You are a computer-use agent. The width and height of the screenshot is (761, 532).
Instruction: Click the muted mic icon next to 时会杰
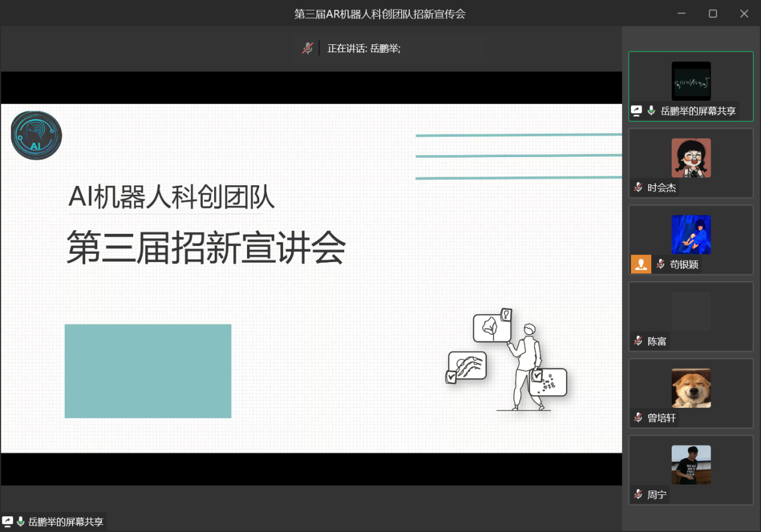638,188
